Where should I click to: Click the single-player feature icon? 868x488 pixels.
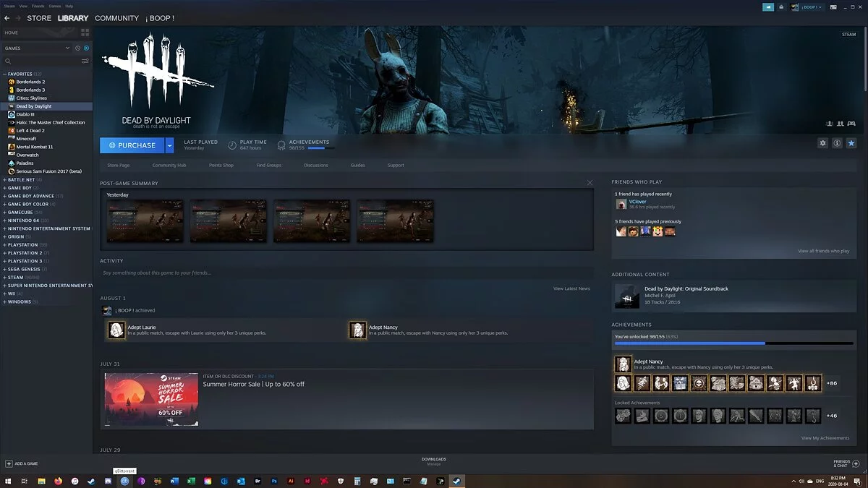click(829, 123)
